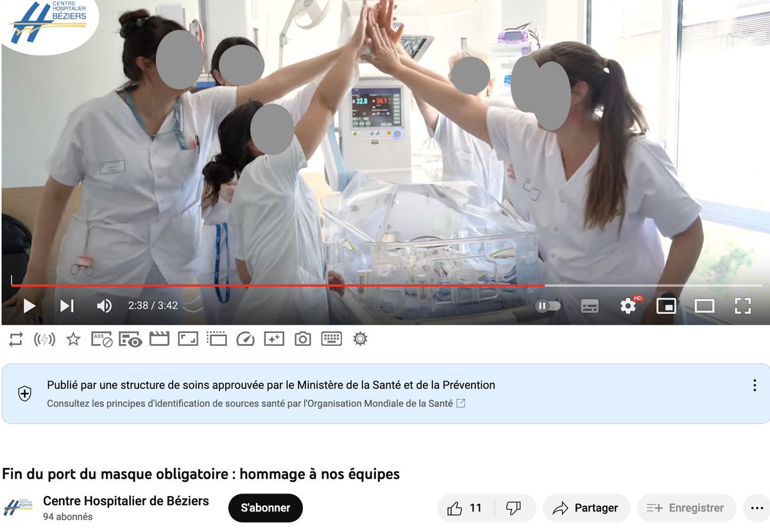Enable theater mode view
This screenshot has width=770, height=532.
tap(705, 306)
